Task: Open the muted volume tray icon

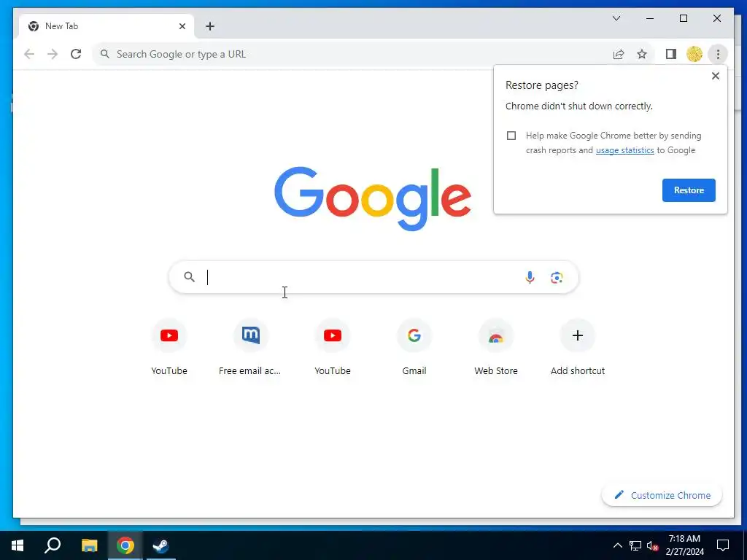Action: (x=653, y=545)
